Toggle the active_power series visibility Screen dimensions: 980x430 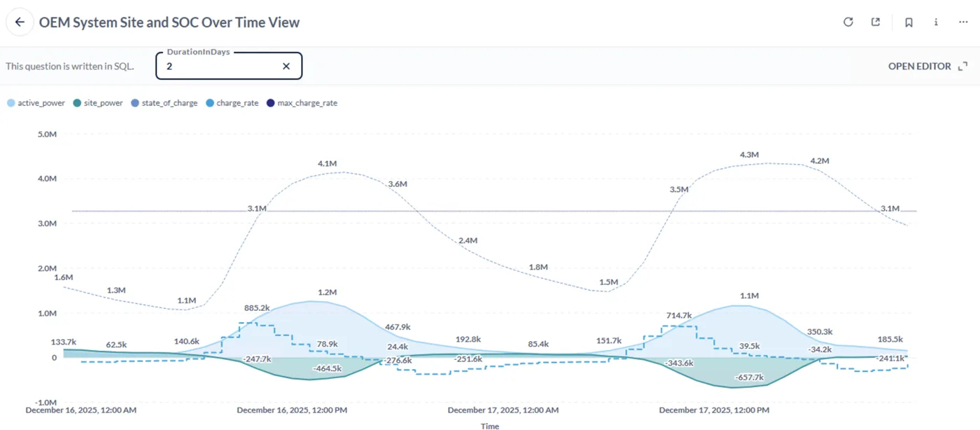point(35,102)
